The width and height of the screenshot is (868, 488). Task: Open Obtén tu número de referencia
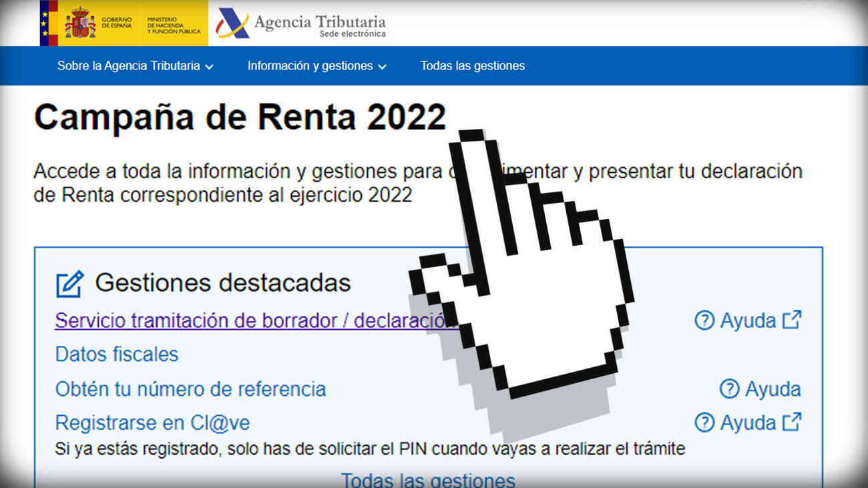pos(190,389)
